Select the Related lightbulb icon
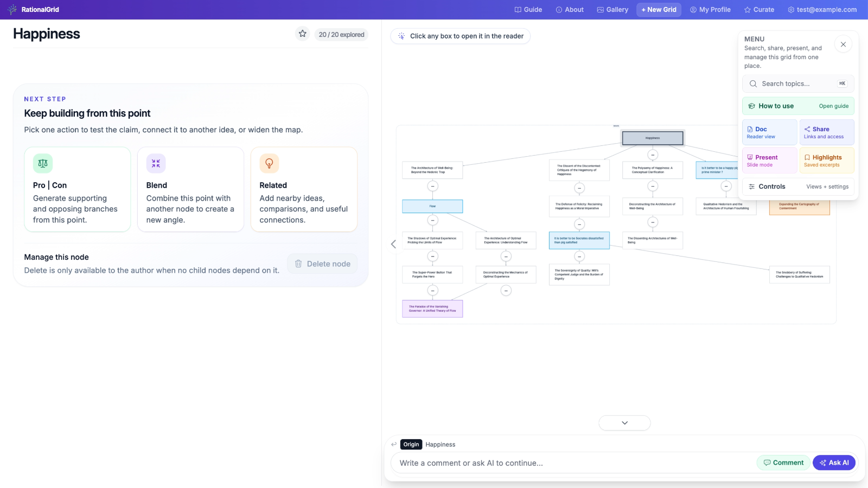 269,163
